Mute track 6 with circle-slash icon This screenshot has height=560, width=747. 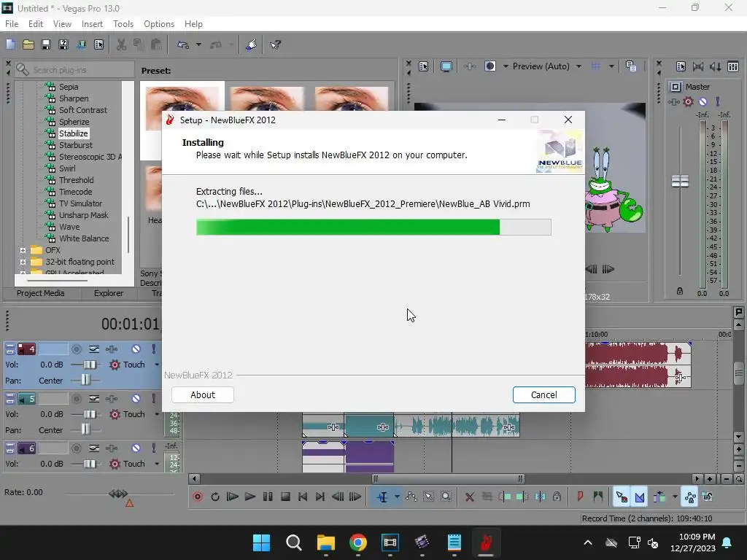point(136,448)
